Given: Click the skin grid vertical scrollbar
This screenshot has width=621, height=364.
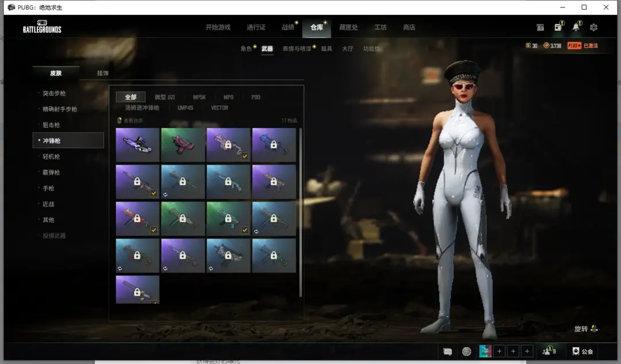Looking at the screenshot, I should point(301,212).
